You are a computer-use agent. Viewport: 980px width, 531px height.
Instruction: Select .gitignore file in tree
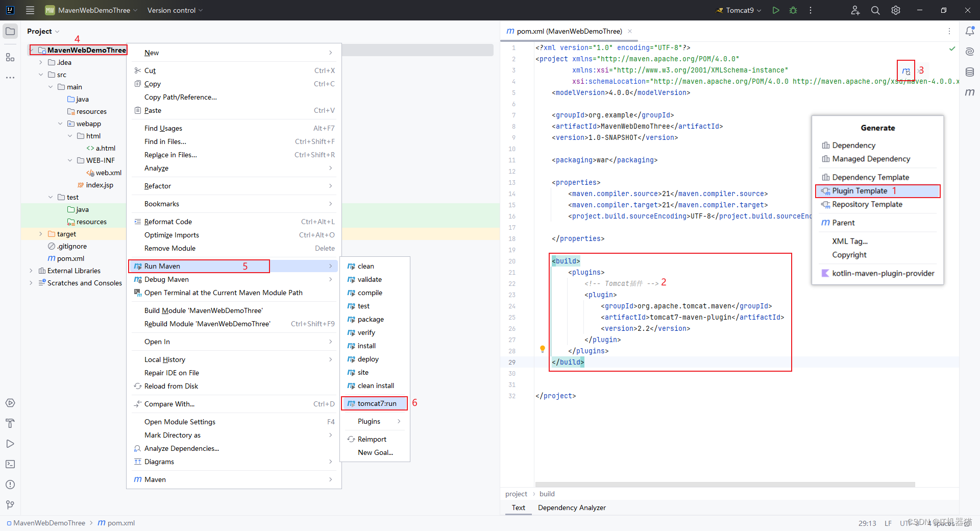coord(67,246)
